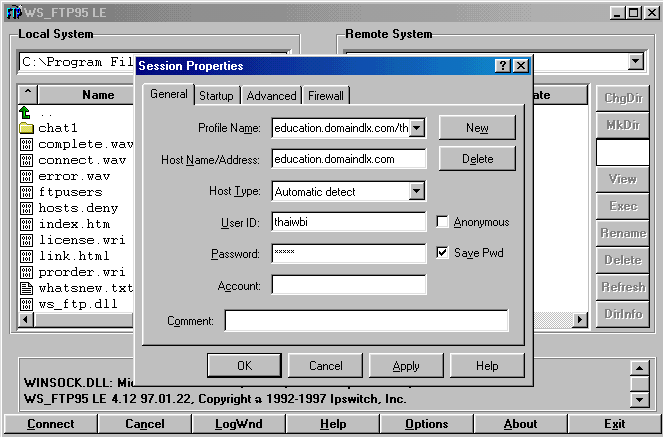Switch to the General tab
This screenshot has height=437, width=663.
coord(168,94)
